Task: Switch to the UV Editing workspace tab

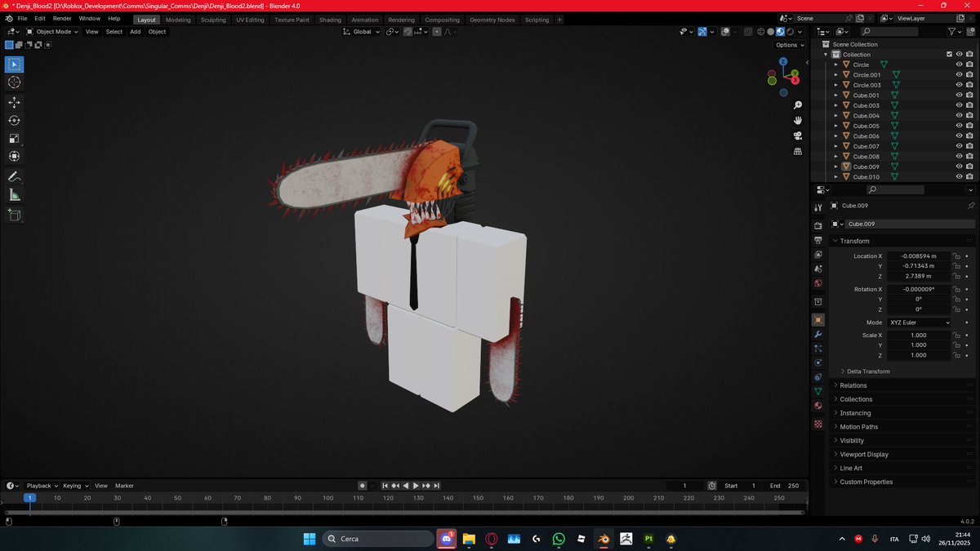Action: tap(250, 20)
